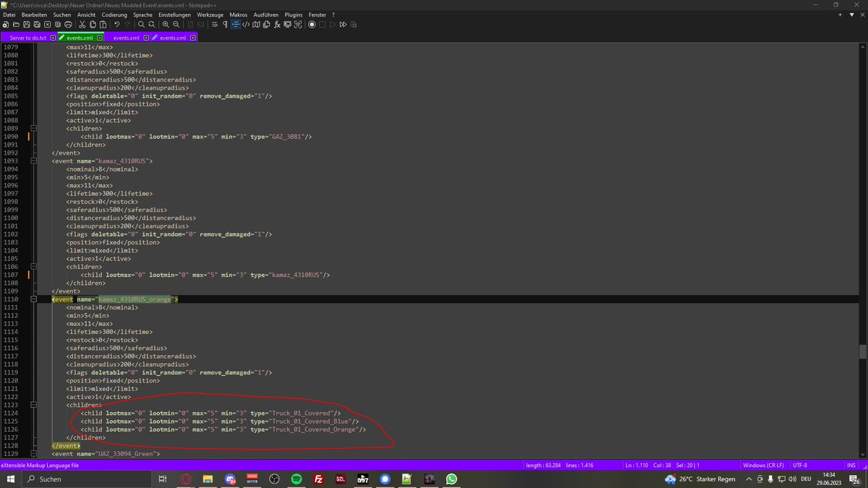
Task: Click the Paste toolbar icon
Action: [103, 25]
